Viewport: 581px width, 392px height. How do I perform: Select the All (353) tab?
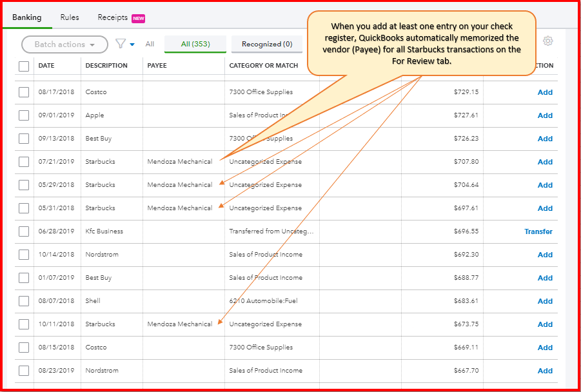(195, 44)
